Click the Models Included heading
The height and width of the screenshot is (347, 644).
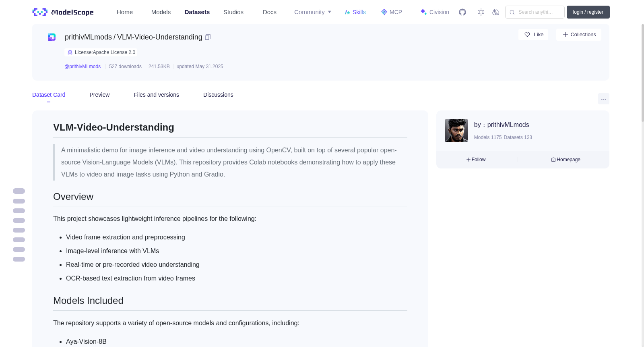click(x=88, y=301)
